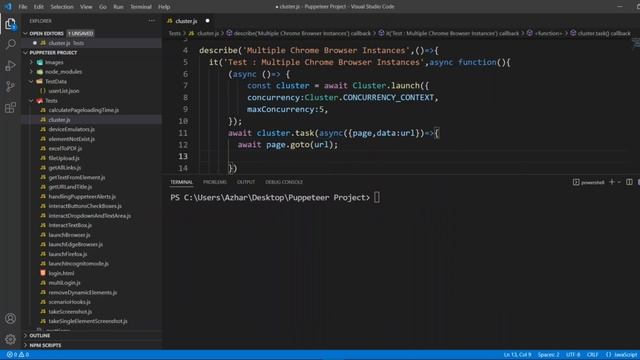The height and width of the screenshot is (360, 640).
Task: Open the Selection menu
Action: 62,7
